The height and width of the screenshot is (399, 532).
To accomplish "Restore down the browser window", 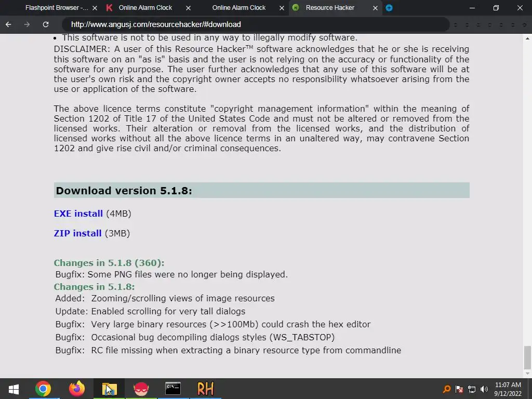I will coord(496,8).
